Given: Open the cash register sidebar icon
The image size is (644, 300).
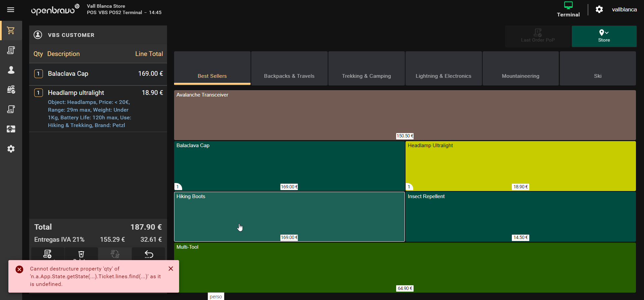Looking at the screenshot, I should click(11, 89).
